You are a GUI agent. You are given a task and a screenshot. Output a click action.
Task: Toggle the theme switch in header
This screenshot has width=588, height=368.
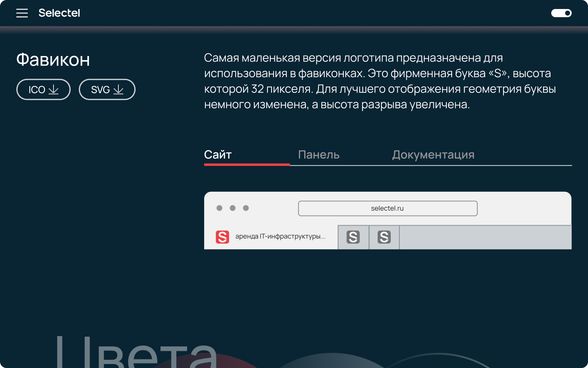pyautogui.click(x=561, y=13)
